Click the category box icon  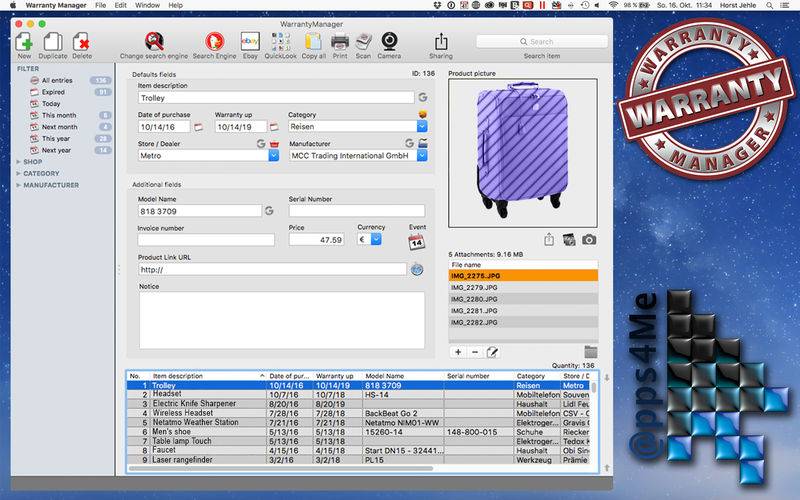(x=422, y=114)
